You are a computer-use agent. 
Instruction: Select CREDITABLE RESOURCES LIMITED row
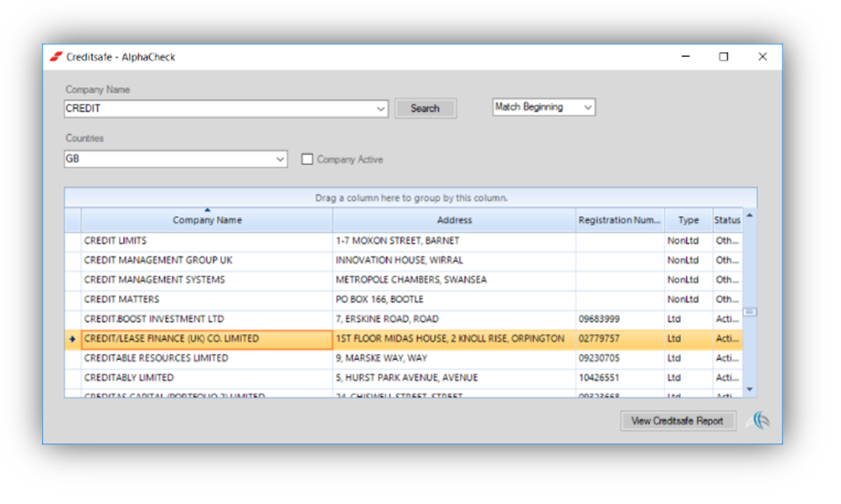404,358
